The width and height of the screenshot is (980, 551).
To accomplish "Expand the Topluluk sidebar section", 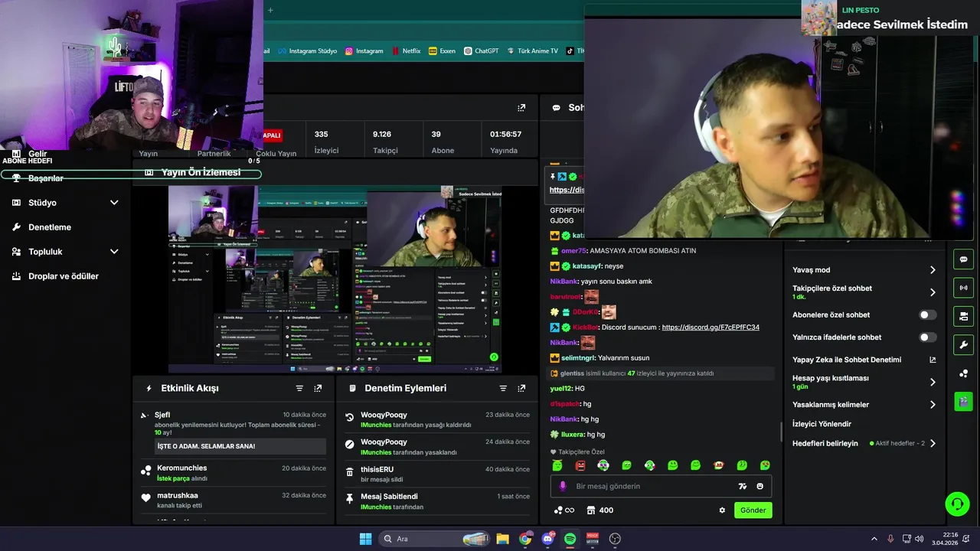I will 114,252.
